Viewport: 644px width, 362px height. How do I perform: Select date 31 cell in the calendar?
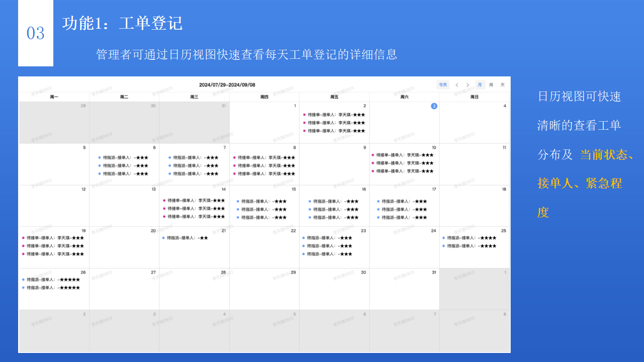pos(404,287)
